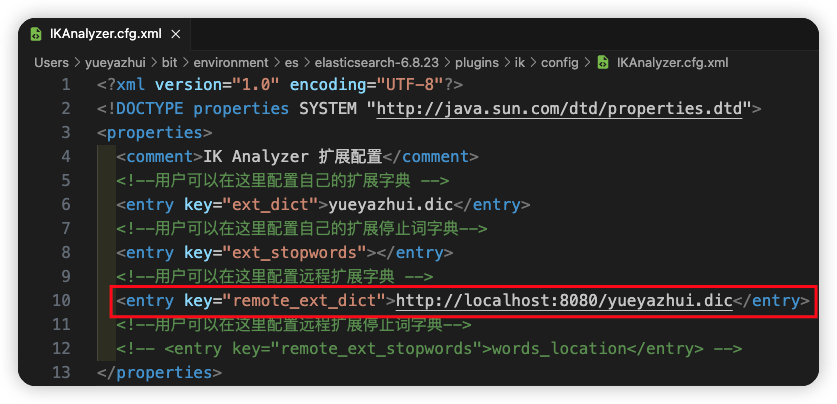Click the "ext_stopwords" key value
Viewport: 837px width, 404px height.
[295, 252]
